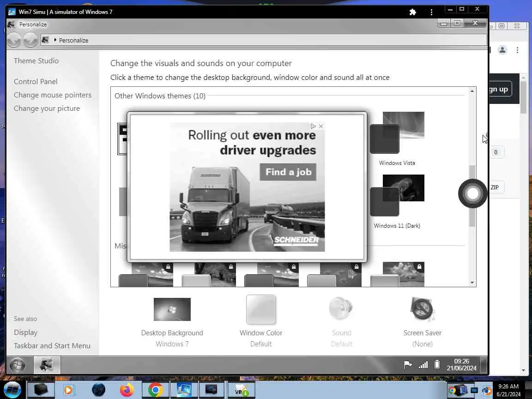Screen dimensions: 532x399
Task: Open the three-dot menu in Win7 Simu title bar
Action: click(x=431, y=12)
